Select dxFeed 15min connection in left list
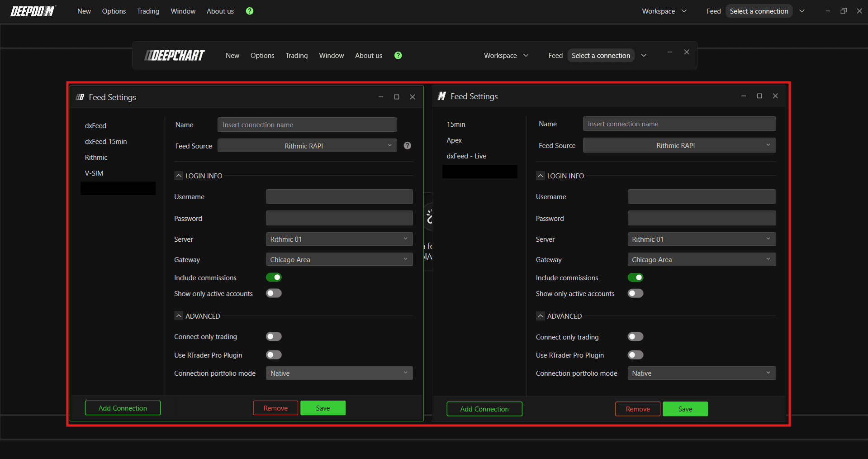The image size is (868, 459). pyautogui.click(x=106, y=141)
